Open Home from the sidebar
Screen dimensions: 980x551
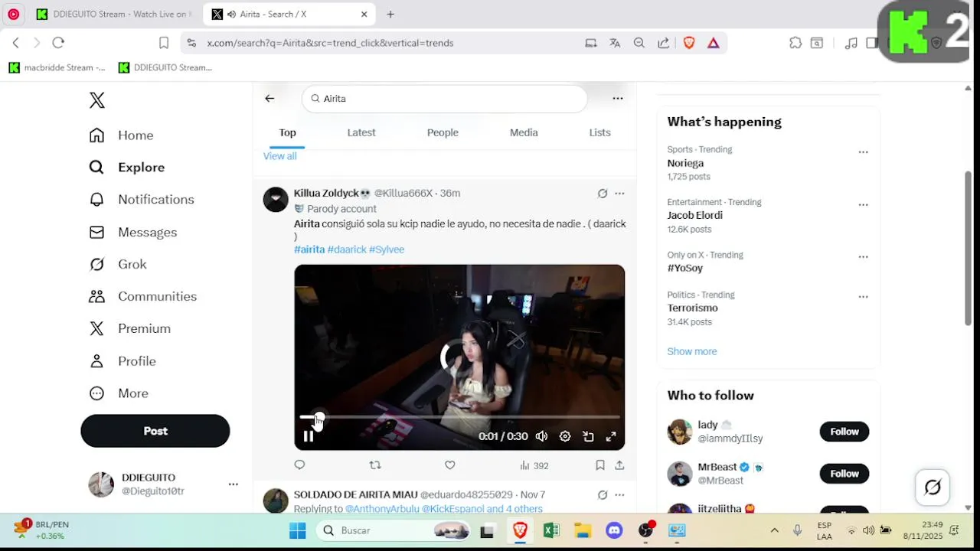click(x=121, y=135)
